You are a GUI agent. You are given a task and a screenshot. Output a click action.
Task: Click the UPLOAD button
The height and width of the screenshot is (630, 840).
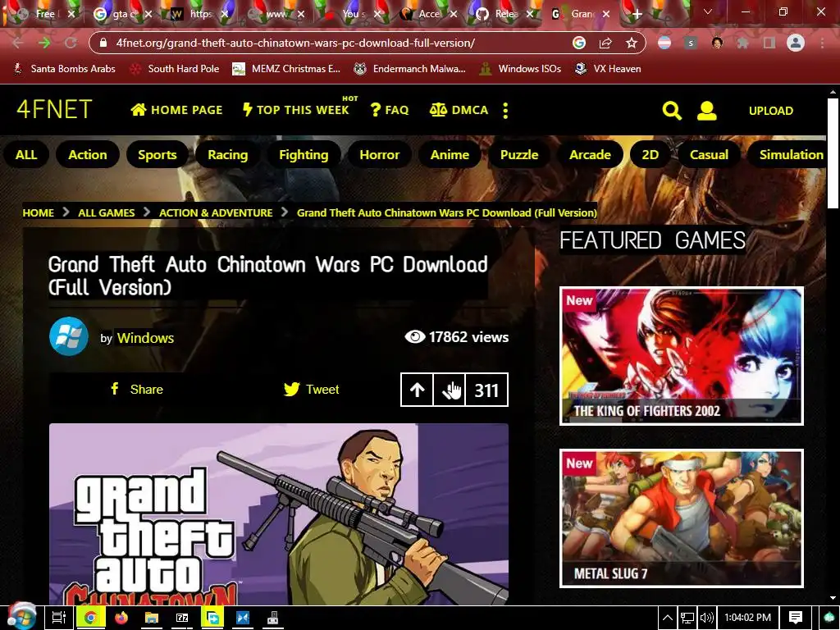771,111
